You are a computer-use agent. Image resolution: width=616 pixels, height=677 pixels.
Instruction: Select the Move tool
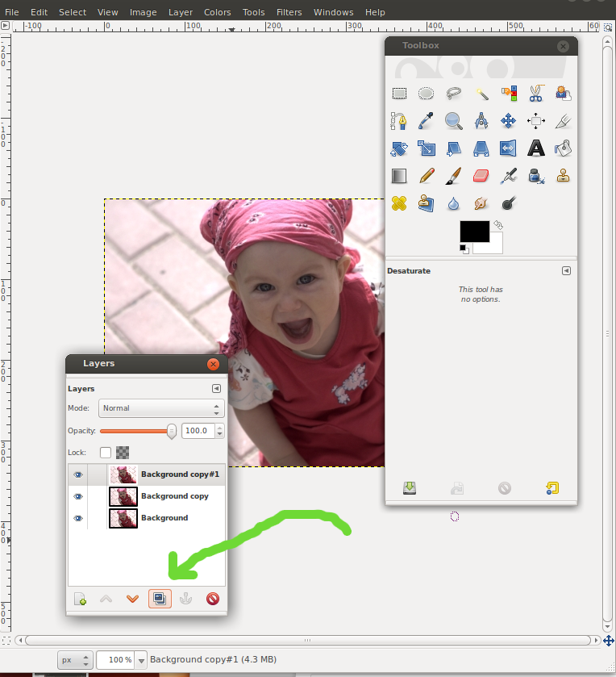click(x=508, y=121)
